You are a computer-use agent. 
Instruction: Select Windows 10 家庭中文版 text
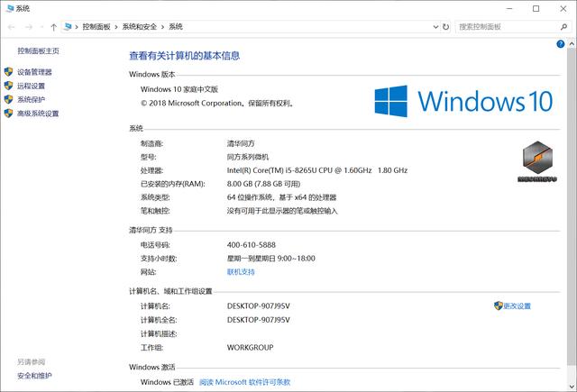(x=179, y=89)
